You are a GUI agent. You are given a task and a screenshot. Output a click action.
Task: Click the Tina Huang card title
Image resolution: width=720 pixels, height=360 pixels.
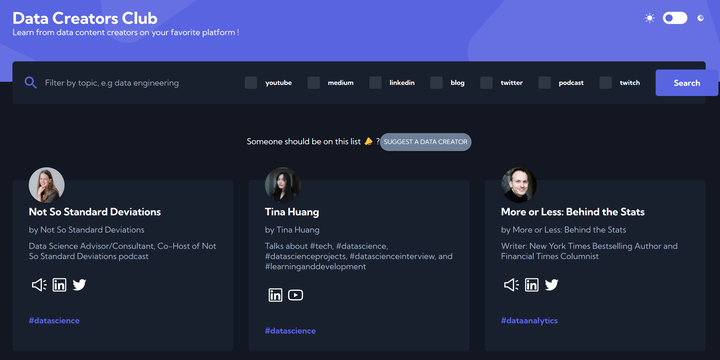[292, 212]
